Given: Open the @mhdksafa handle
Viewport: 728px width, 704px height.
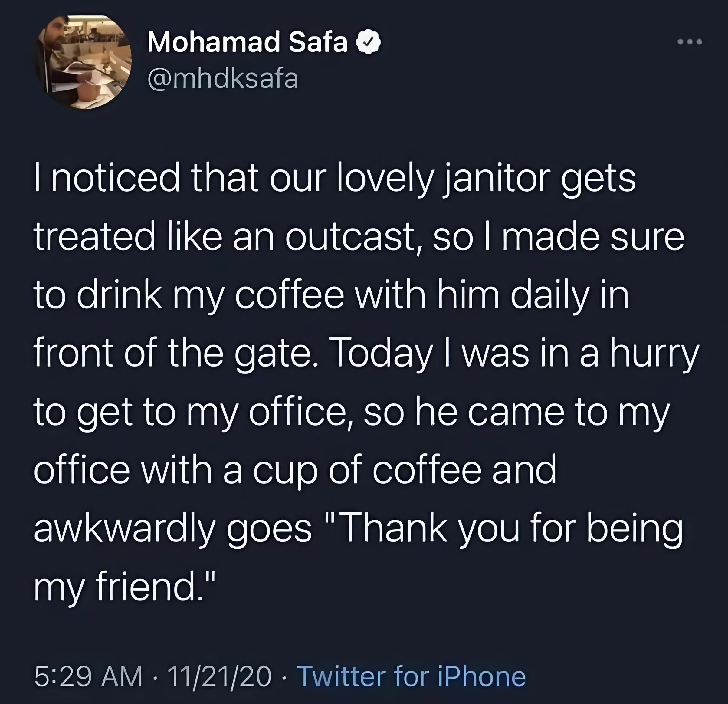Looking at the screenshot, I should 223,78.
